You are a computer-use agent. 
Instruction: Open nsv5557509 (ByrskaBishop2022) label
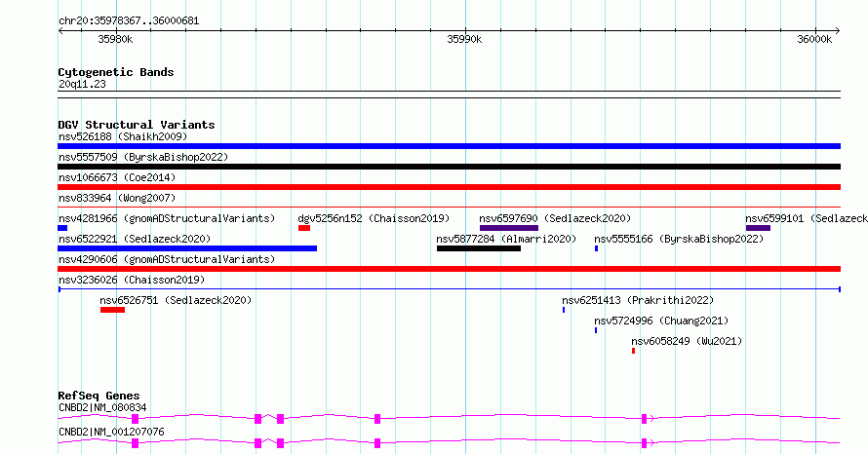[143, 157]
